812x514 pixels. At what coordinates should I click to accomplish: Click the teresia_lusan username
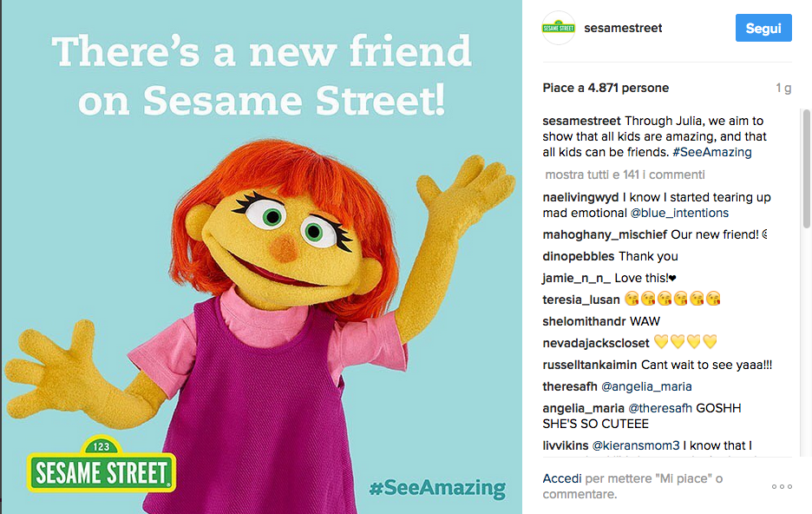[x=578, y=299]
